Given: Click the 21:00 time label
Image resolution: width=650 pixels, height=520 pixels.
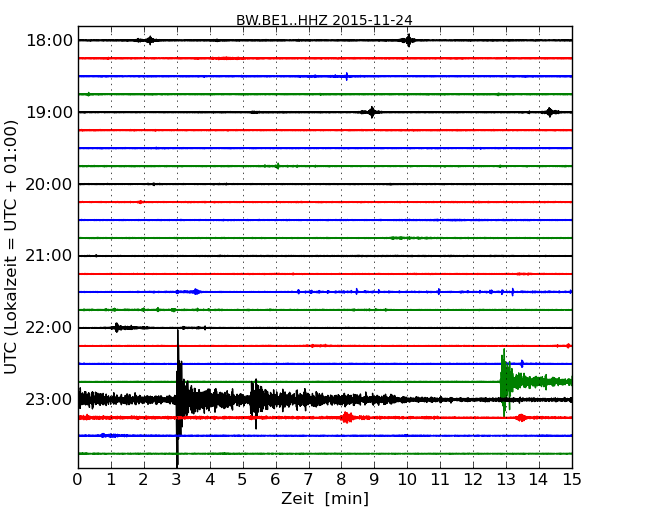Looking at the screenshot, I should click(49, 256).
